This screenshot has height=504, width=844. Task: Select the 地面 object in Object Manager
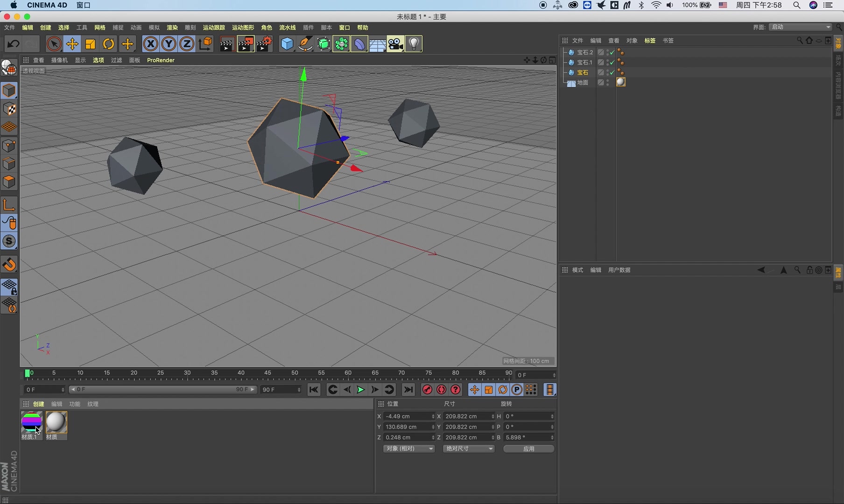click(582, 83)
